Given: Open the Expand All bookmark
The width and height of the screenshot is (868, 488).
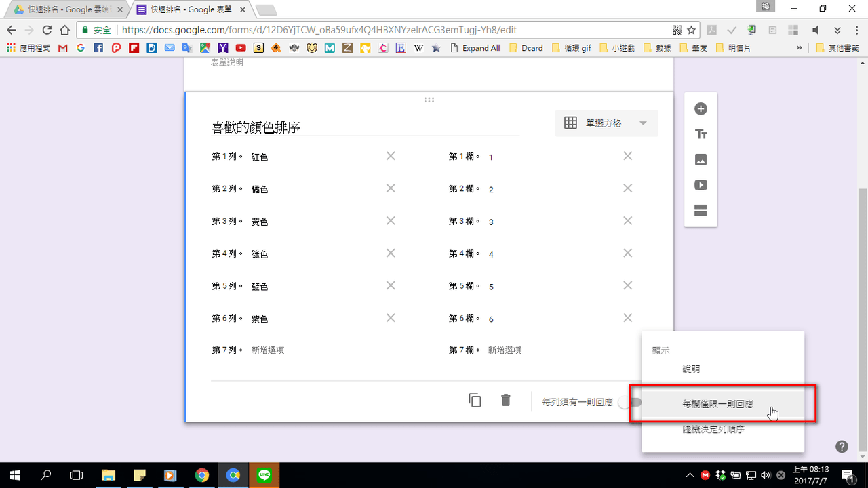Looking at the screenshot, I should coord(475,48).
